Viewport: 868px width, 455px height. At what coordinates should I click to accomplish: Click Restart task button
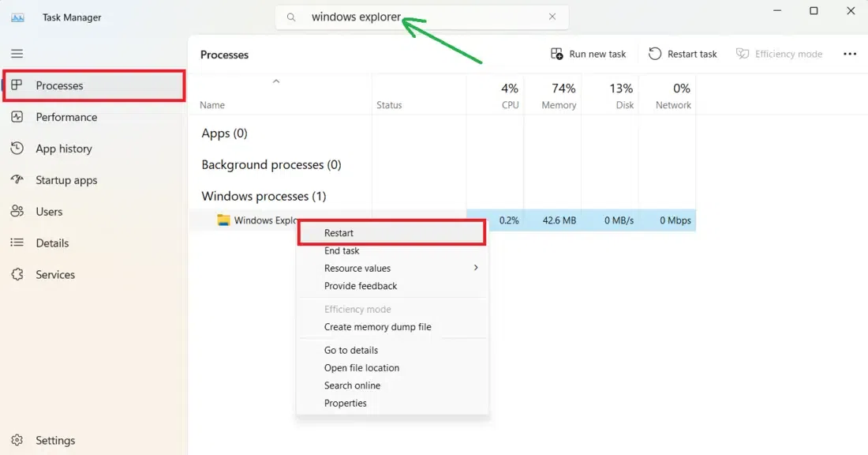coord(683,54)
